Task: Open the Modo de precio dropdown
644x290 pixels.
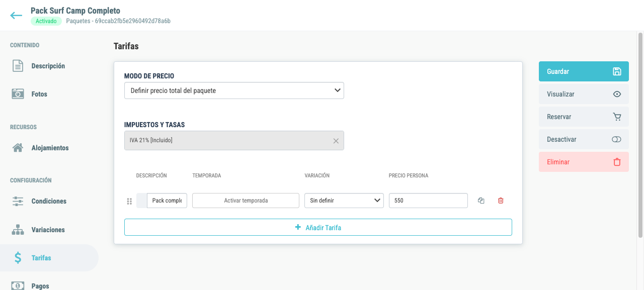Action: coord(234,90)
